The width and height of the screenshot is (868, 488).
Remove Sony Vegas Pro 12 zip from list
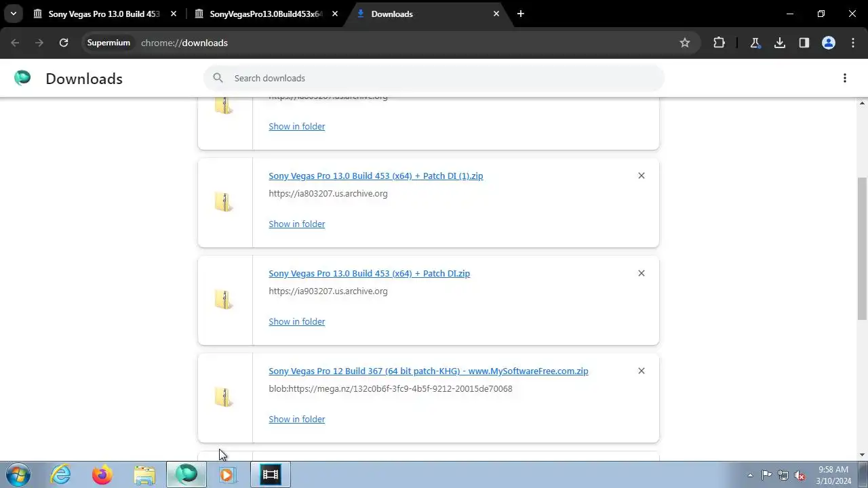click(x=642, y=371)
